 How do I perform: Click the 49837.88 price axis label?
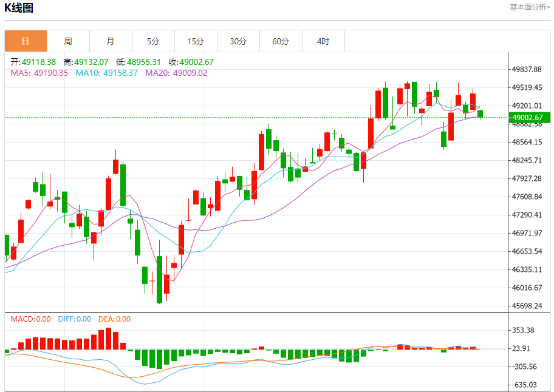tap(527, 69)
